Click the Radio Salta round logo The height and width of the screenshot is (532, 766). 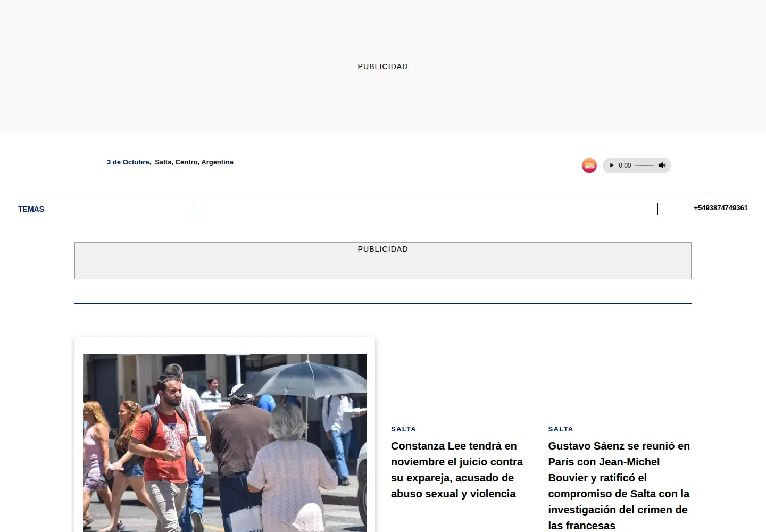tap(589, 165)
